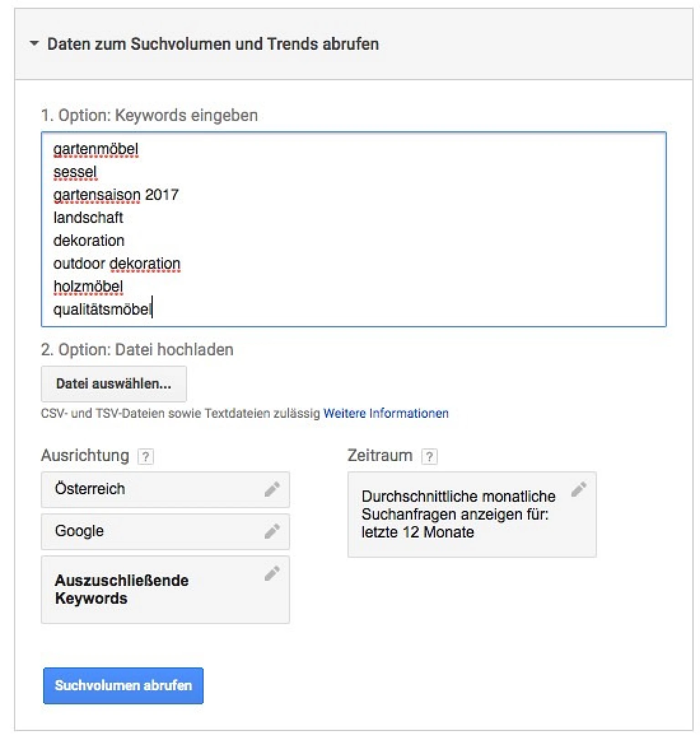Follow the 'Weitere Informationen' link
The width and height of the screenshot is (700, 740).
(386, 414)
